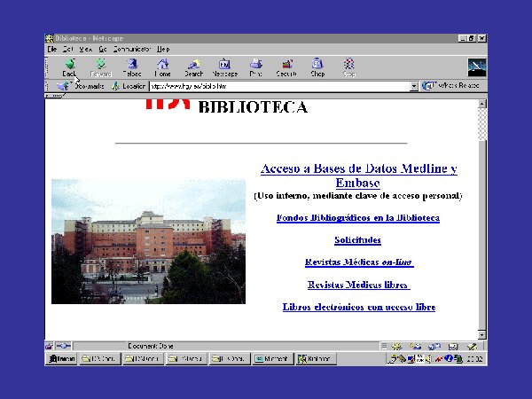
Task: Open the Communicator menu
Action: (132, 49)
